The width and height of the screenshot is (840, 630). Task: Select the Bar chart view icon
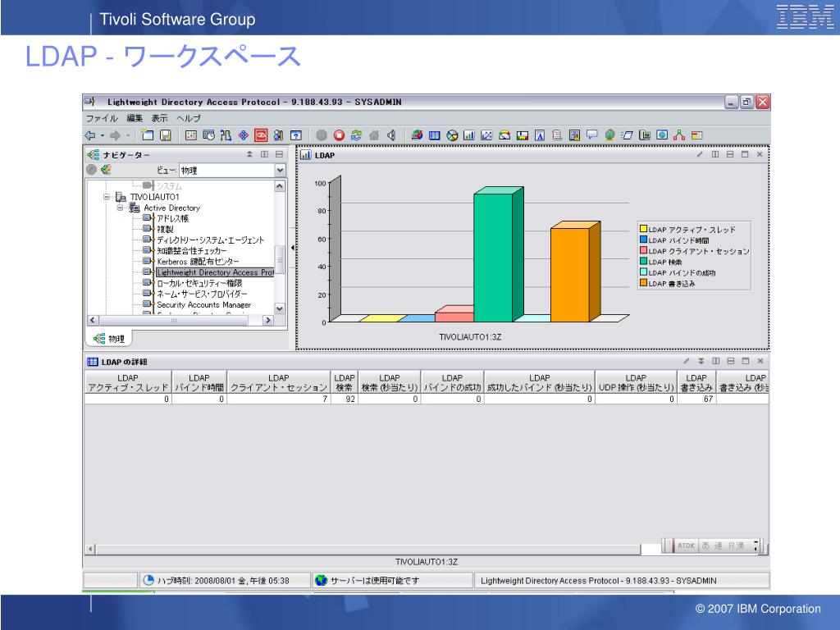click(x=469, y=135)
